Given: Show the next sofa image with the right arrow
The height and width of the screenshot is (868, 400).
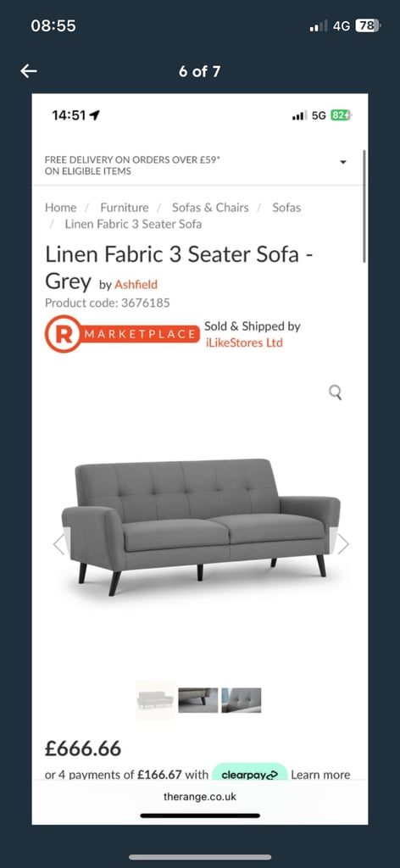Looking at the screenshot, I should (343, 543).
